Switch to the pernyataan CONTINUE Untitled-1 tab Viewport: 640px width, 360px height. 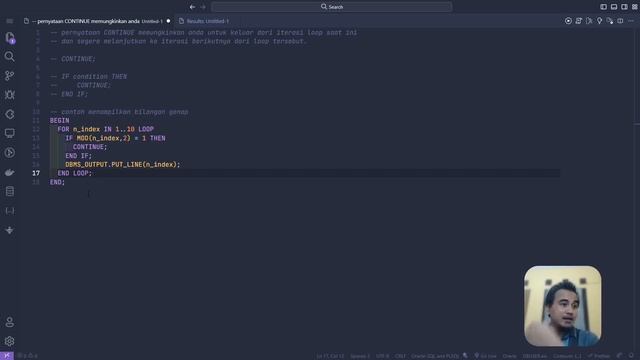(x=97, y=21)
